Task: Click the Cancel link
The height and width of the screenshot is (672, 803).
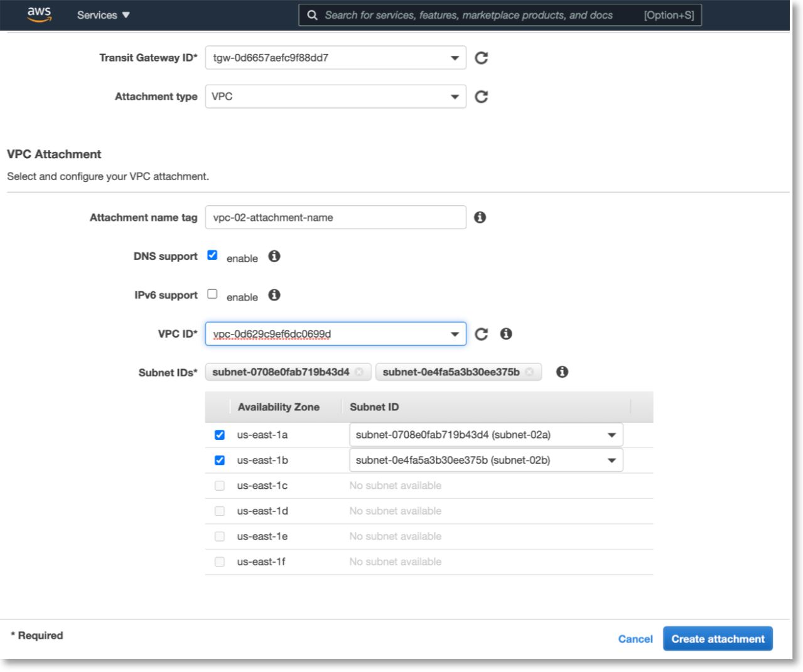Action: point(635,639)
